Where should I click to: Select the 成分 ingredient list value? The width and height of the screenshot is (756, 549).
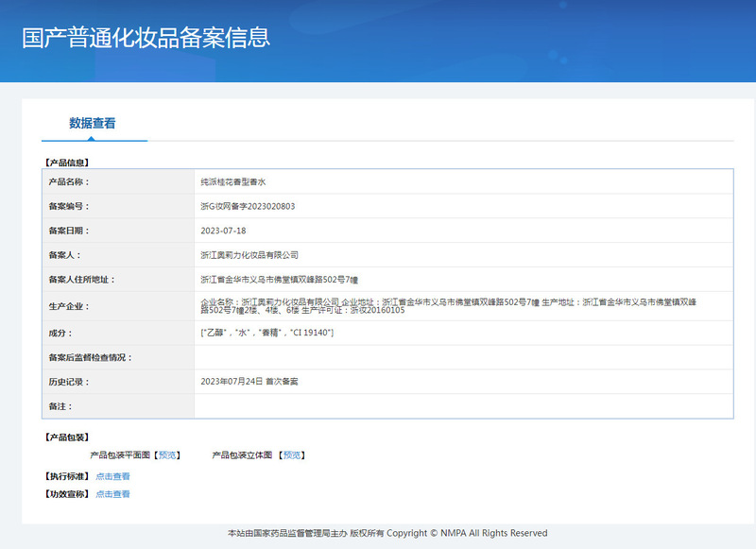[266, 333]
